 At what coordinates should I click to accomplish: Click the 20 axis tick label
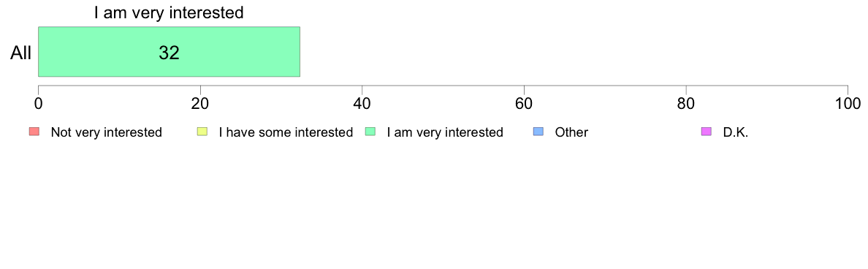[x=200, y=104]
